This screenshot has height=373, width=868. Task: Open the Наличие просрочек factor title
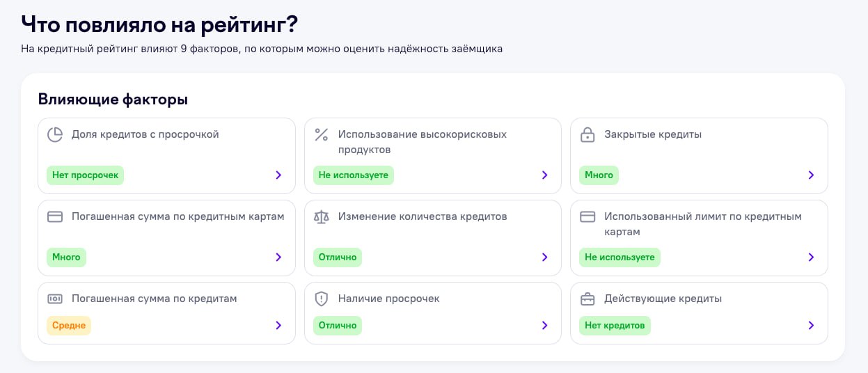[389, 299]
